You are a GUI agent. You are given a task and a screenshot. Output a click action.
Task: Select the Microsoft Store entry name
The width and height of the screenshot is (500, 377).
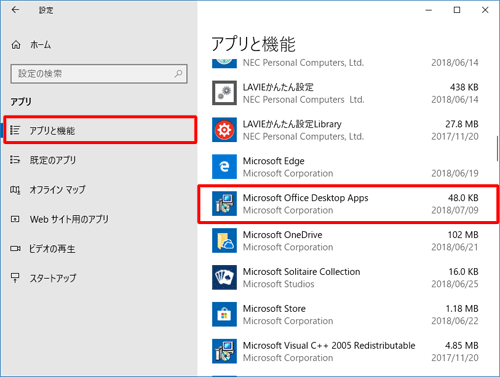(274, 309)
